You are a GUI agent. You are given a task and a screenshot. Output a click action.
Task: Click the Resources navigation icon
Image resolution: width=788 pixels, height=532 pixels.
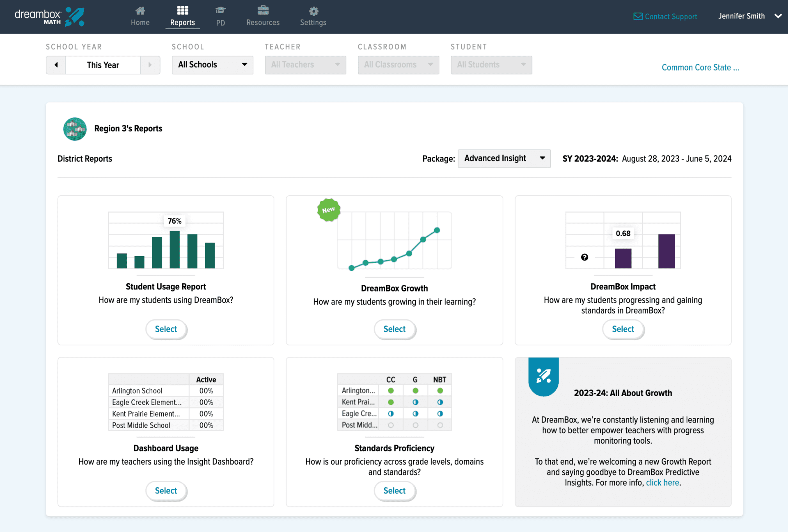[x=263, y=11]
